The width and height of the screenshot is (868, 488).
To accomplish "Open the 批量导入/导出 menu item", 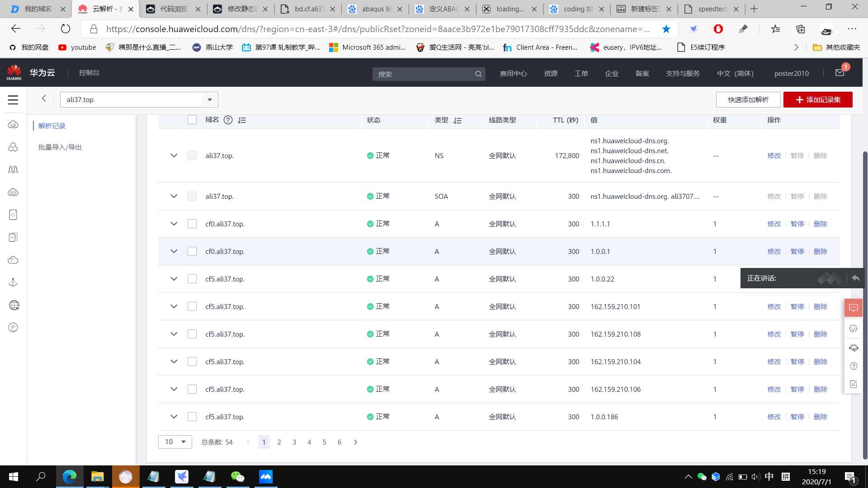I will click(x=60, y=147).
